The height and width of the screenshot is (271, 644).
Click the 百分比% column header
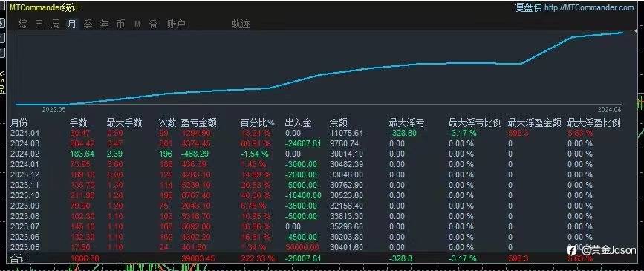[257, 123]
